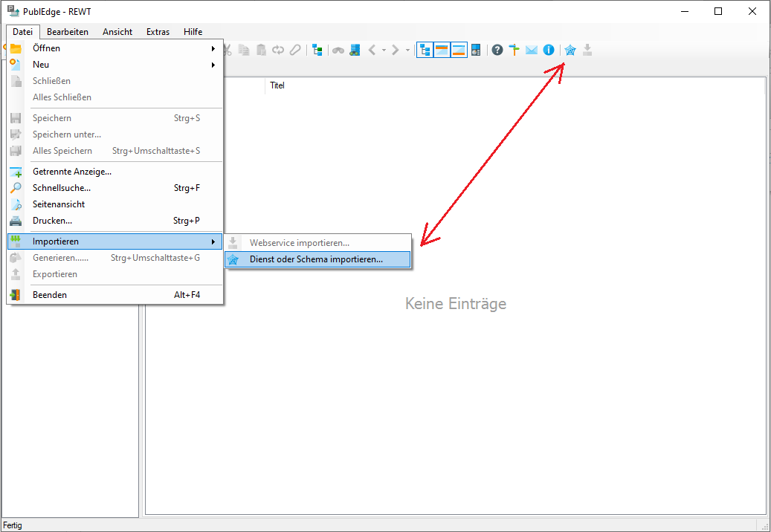This screenshot has width=771, height=532.
Task: Click the blue info icon in toolbar
Action: [549, 50]
